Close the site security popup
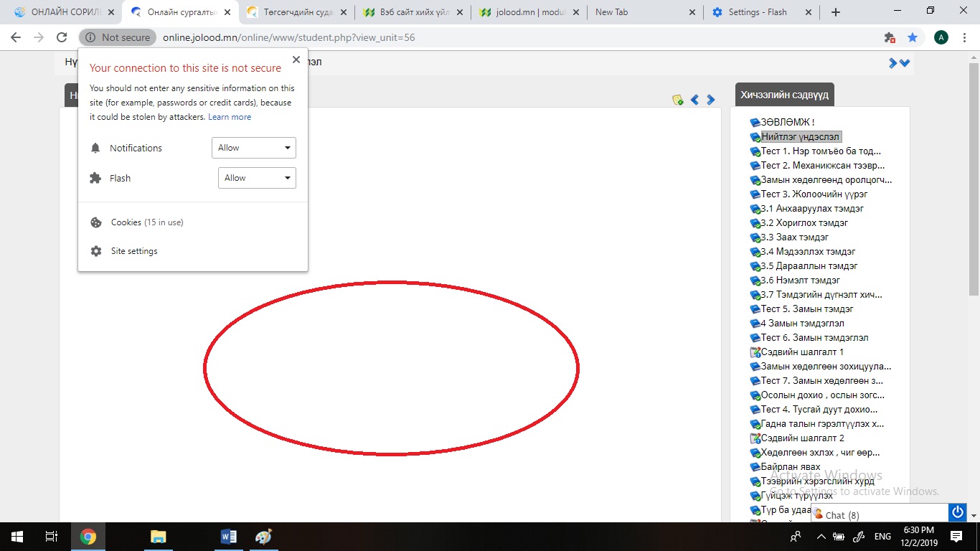 [296, 60]
